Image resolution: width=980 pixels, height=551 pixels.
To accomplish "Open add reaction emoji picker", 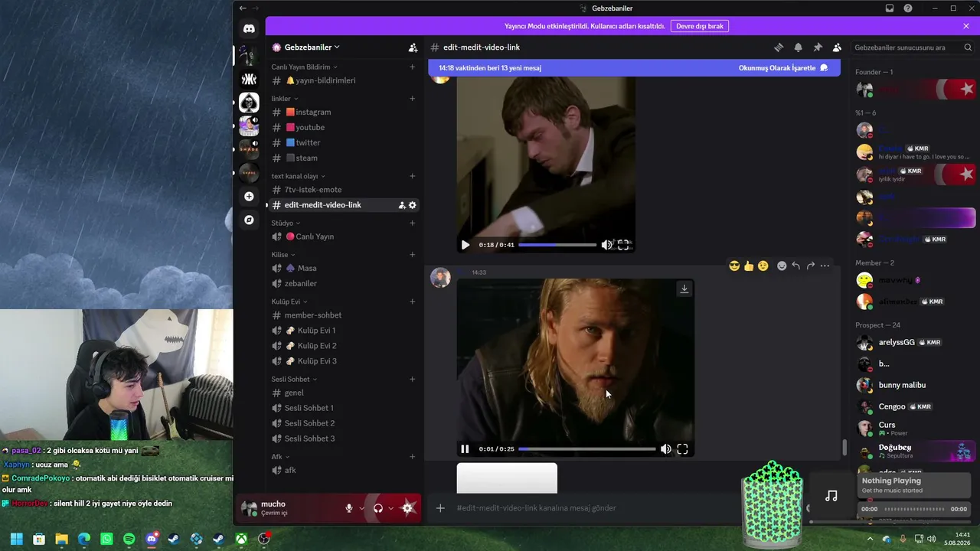I will click(x=782, y=266).
